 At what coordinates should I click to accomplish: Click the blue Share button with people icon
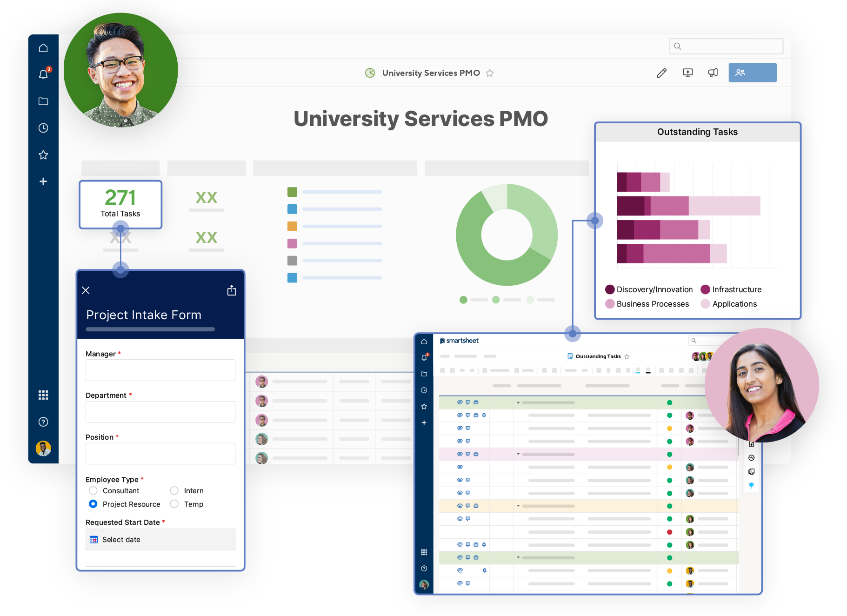(x=752, y=73)
